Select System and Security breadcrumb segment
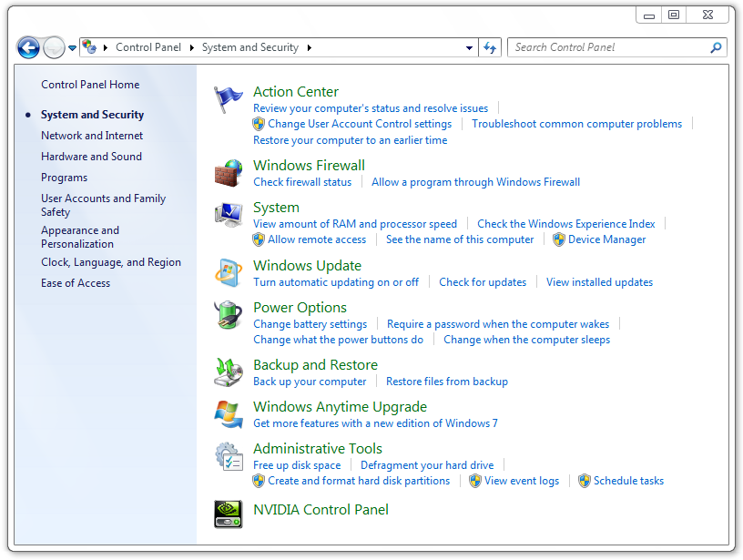This screenshot has height=560, width=743. 250,47
